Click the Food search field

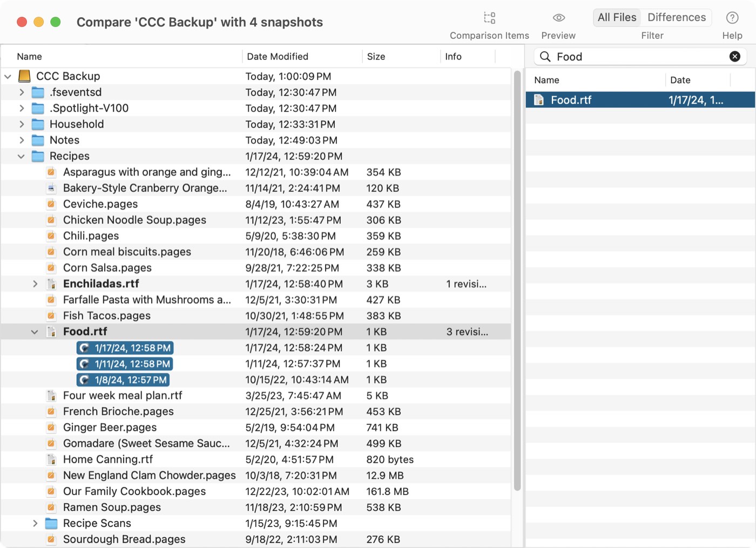(x=640, y=57)
